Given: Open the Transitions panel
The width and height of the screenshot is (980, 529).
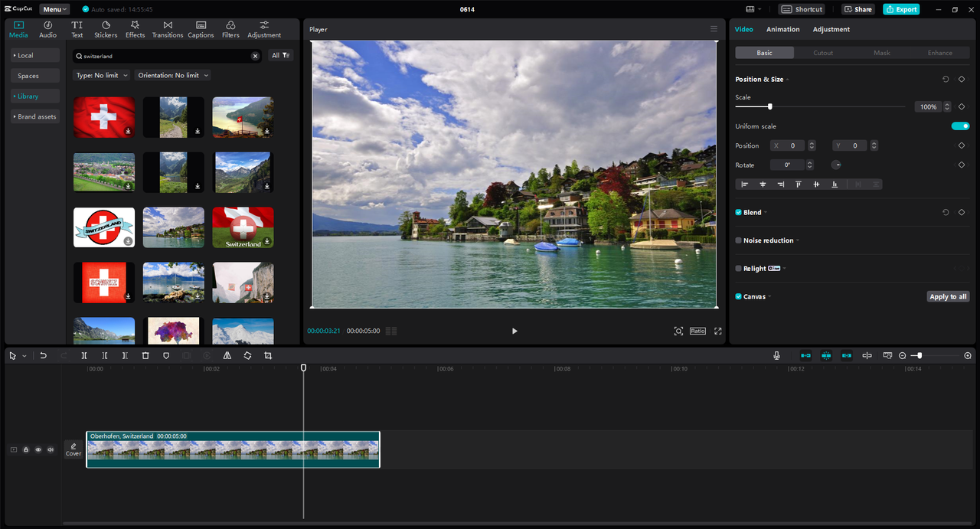Looking at the screenshot, I should 168,29.
